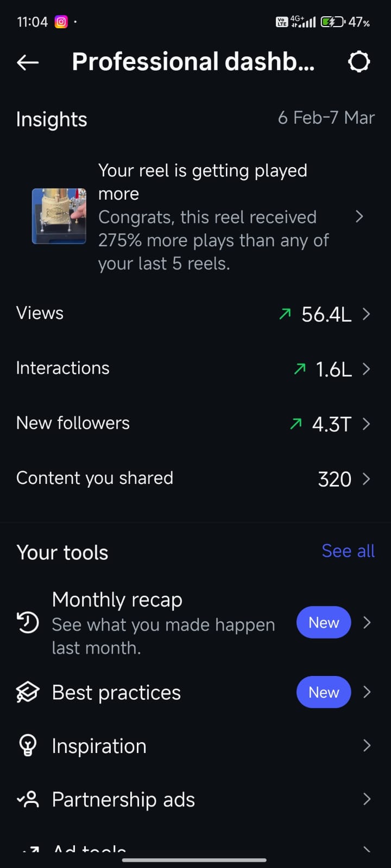Open the Inspiration tool row

pyautogui.click(x=195, y=746)
